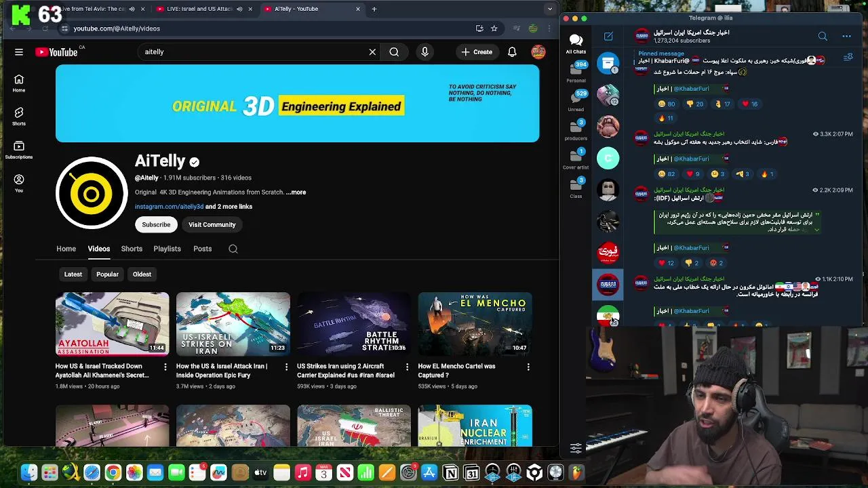The width and height of the screenshot is (868, 488).
Task: Open options for the 2 Aircraft Carrier video
Action: click(x=407, y=367)
